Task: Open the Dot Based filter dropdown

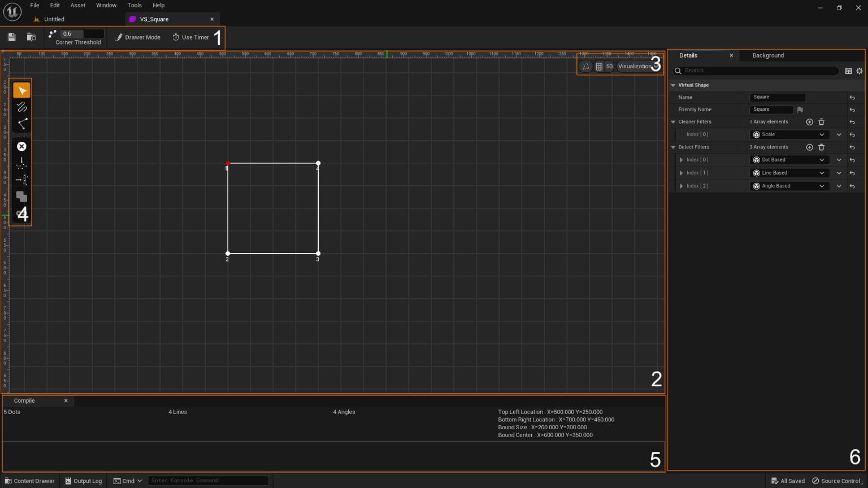Action: click(x=789, y=160)
